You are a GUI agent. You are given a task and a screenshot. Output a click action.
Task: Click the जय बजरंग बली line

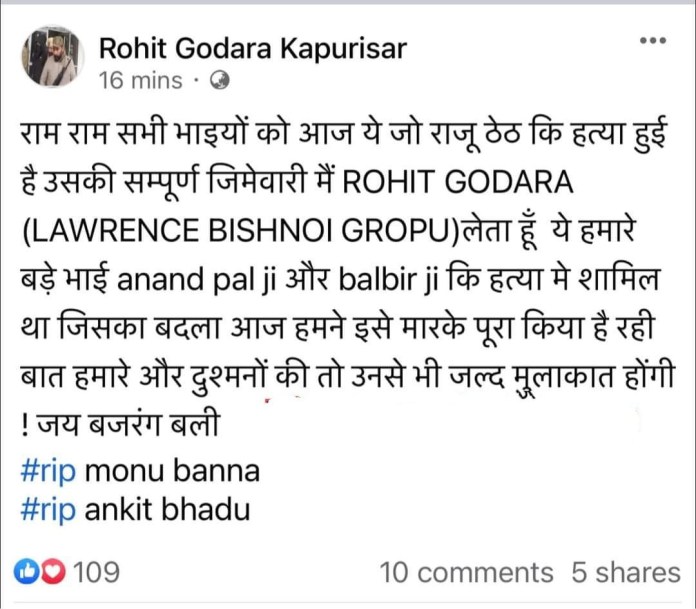click(129, 424)
